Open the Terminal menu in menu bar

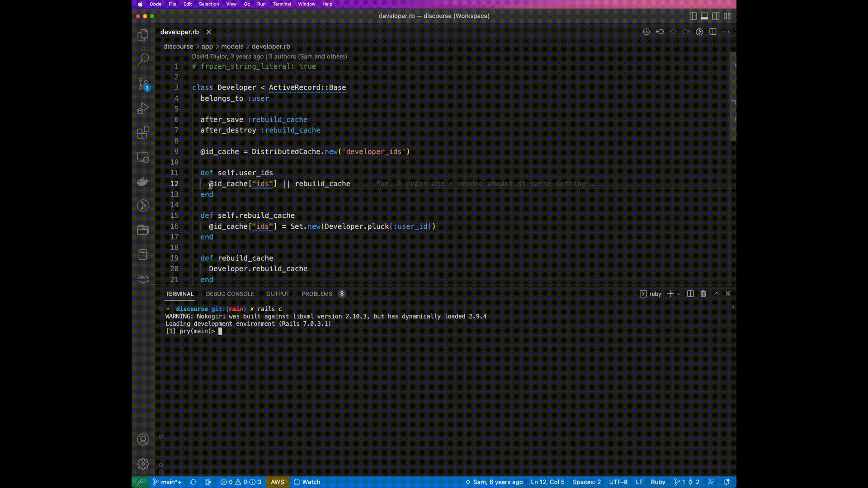pos(282,4)
